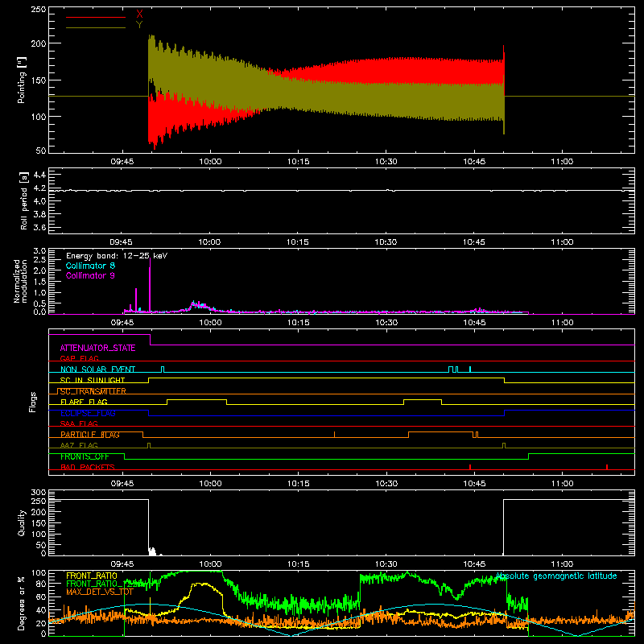Click the BAD_PACKETS red tick after 11:00
Screen dimensions: 644x644
[607, 467]
